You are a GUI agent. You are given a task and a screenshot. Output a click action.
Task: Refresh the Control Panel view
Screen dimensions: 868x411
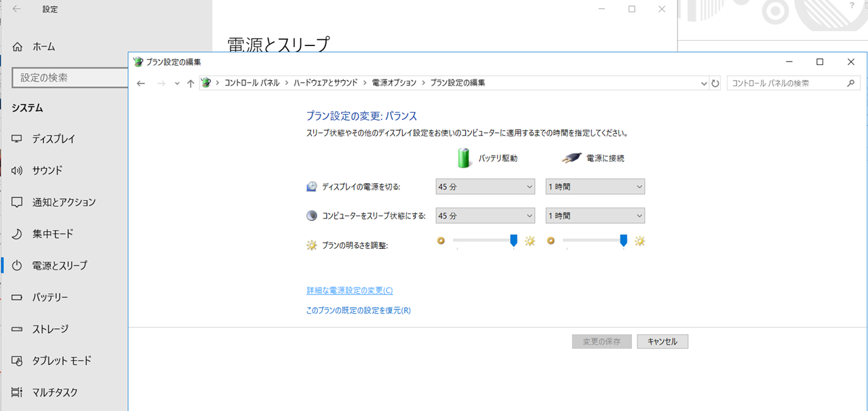pyautogui.click(x=715, y=83)
